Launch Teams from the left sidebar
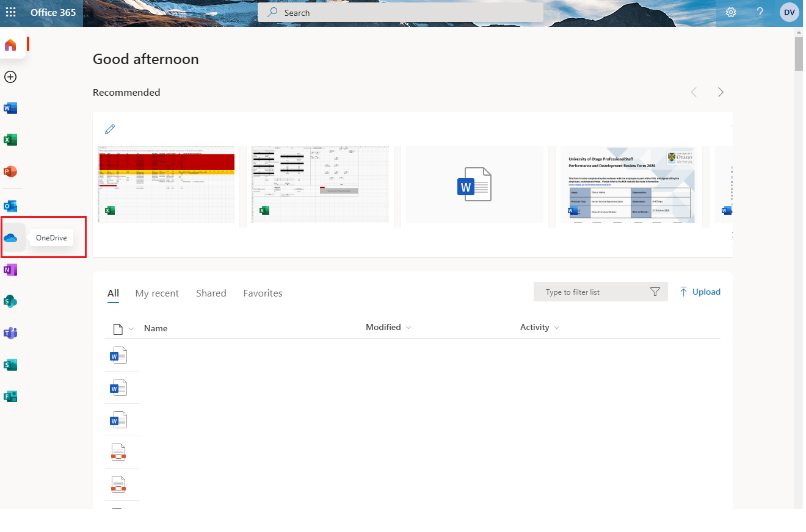This screenshot has width=806, height=532. (x=10, y=333)
